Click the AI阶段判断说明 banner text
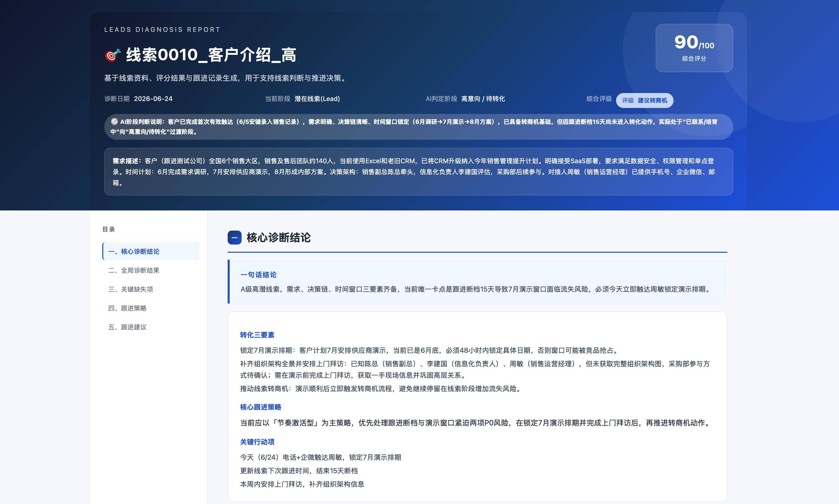The image size is (839, 504). (419, 127)
